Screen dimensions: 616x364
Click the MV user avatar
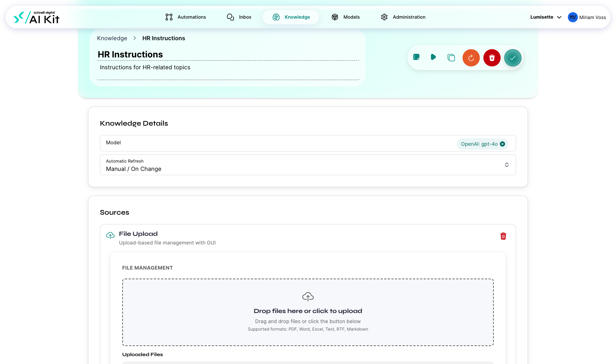(x=573, y=17)
